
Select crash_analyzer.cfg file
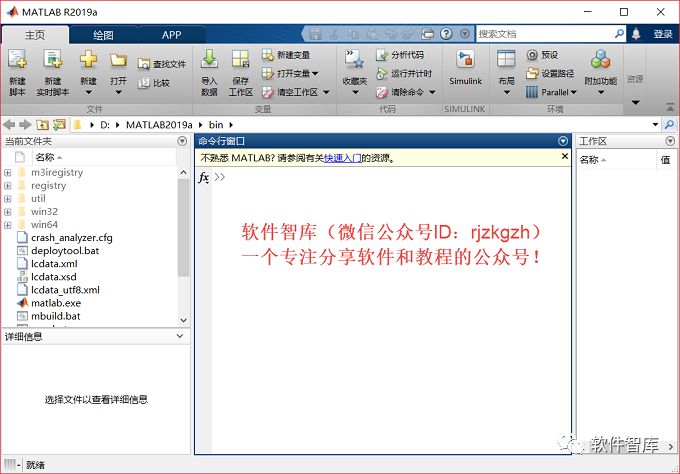[x=72, y=238]
